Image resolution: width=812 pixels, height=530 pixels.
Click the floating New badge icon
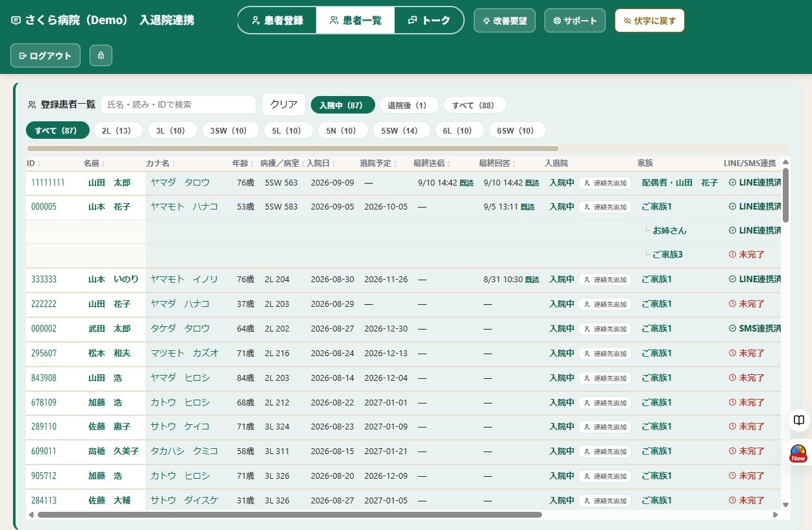click(798, 453)
